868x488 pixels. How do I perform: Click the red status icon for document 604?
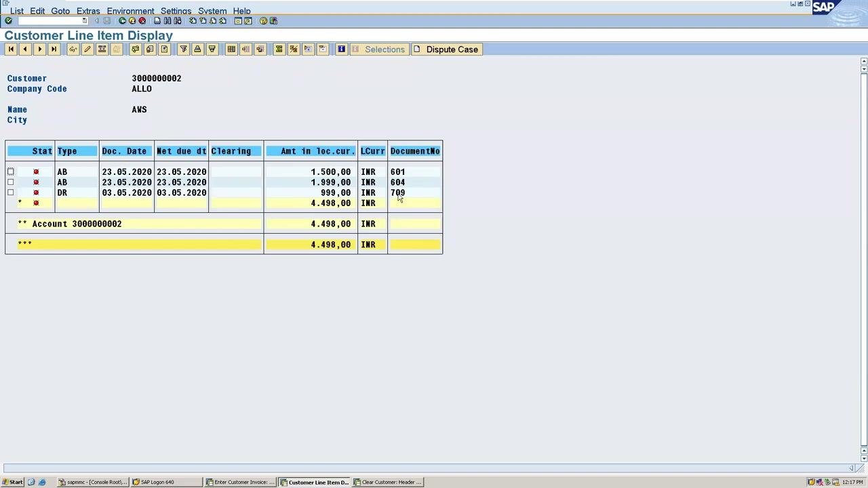[x=36, y=182]
